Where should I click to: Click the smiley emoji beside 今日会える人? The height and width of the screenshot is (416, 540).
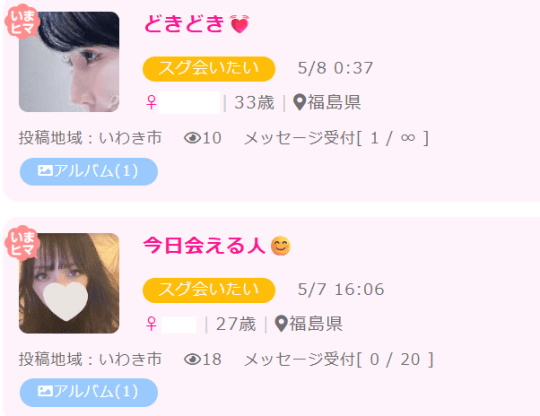click(281, 246)
